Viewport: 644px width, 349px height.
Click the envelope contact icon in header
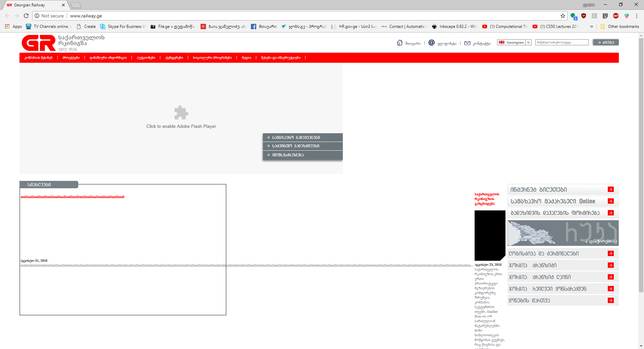click(467, 43)
